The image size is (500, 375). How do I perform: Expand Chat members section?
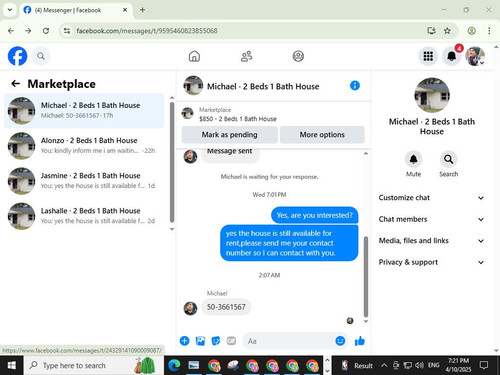click(431, 219)
